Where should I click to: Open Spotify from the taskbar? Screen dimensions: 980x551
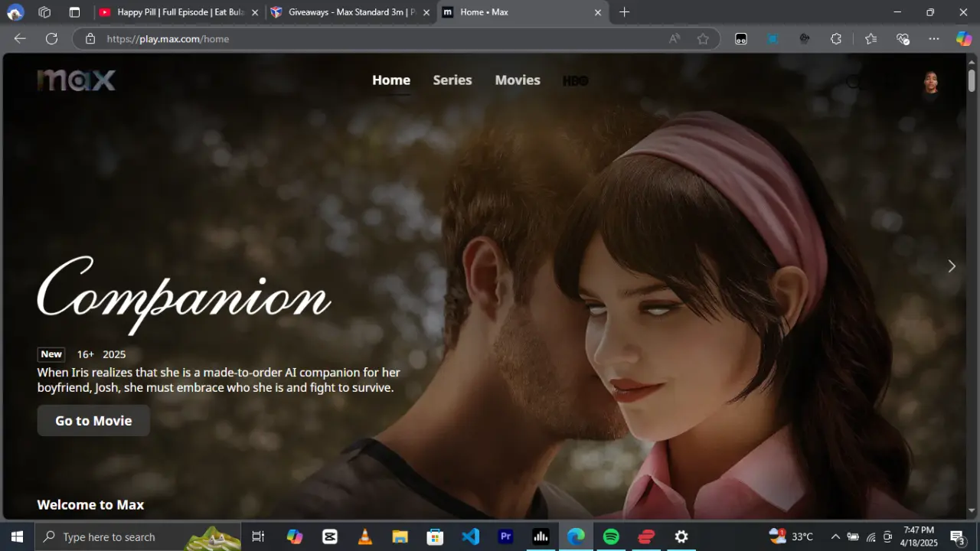pyautogui.click(x=611, y=536)
